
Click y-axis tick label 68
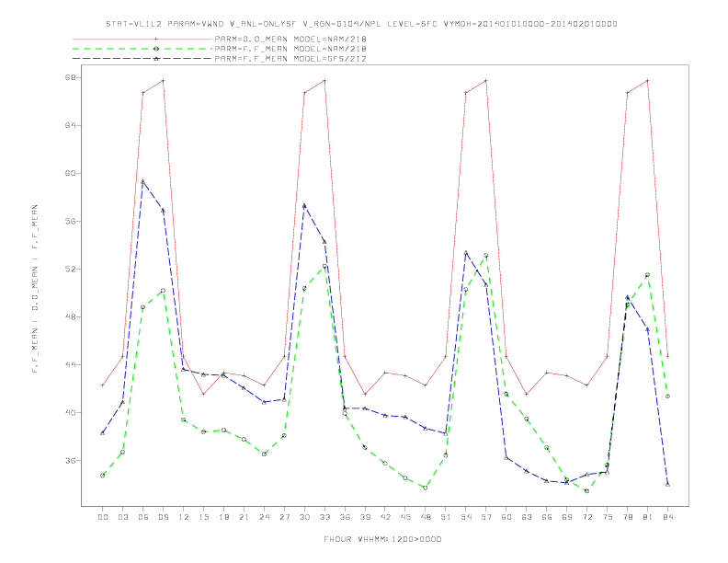70,77
